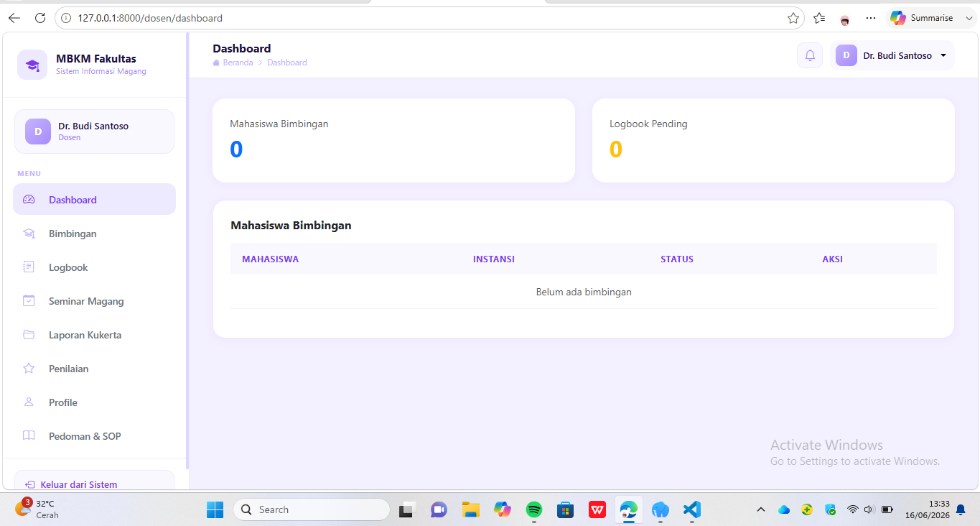The width and height of the screenshot is (980, 526).
Task: Click the Dashboard breadcrumb after Beranda
Action: [x=287, y=63]
